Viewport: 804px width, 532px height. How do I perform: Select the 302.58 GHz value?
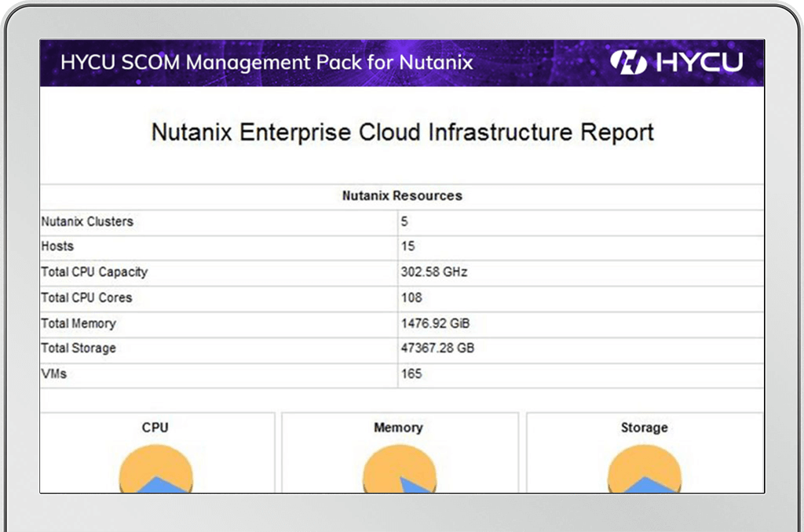pos(433,271)
